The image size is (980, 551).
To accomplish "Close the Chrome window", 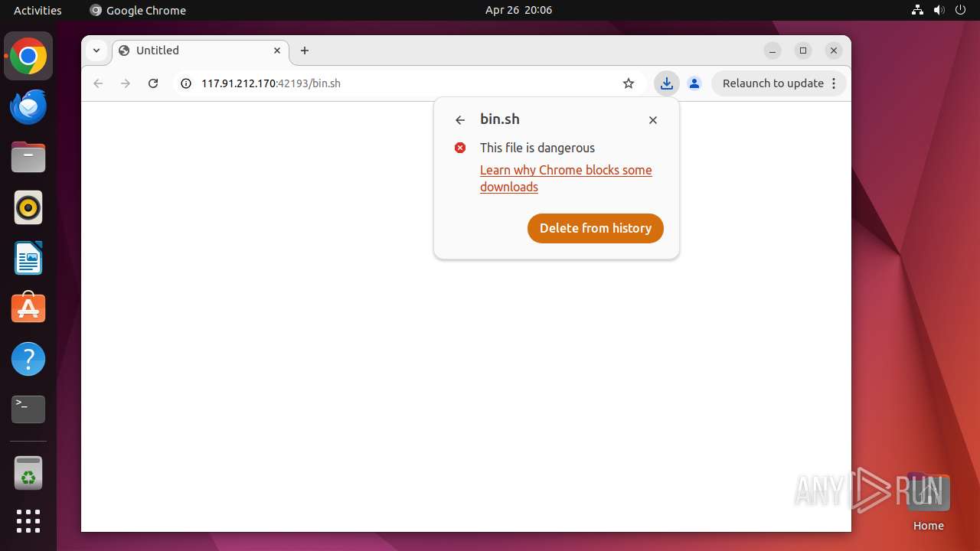I will [x=834, y=51].
